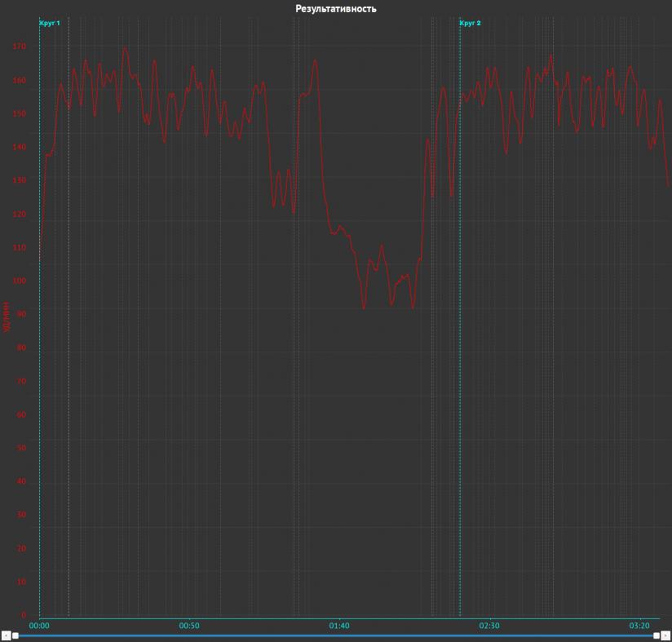Image resolution: width=672 pixels, height=642 pixels.
Task: Click the 00:00 time axis label
Action: (39, 626)
